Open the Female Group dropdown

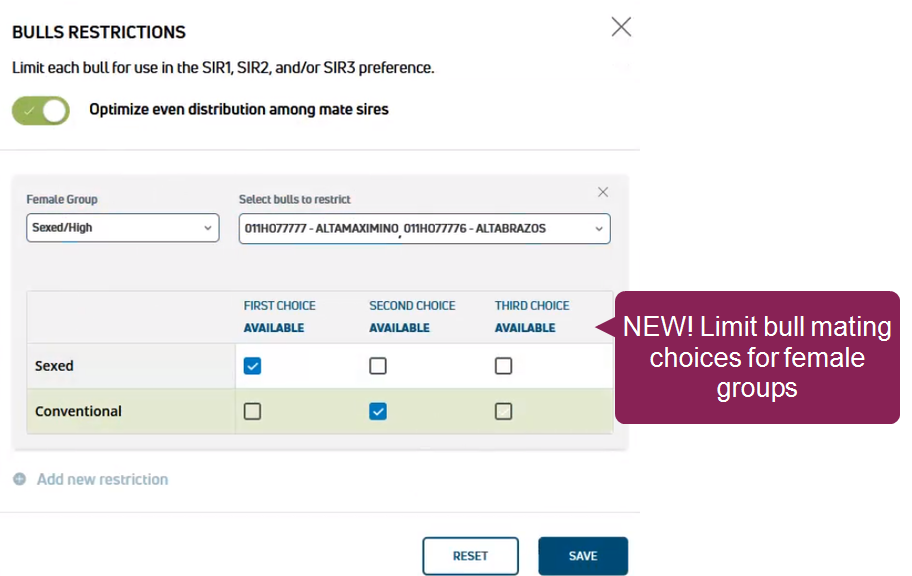pyautogui.click(x=122, y=228)
